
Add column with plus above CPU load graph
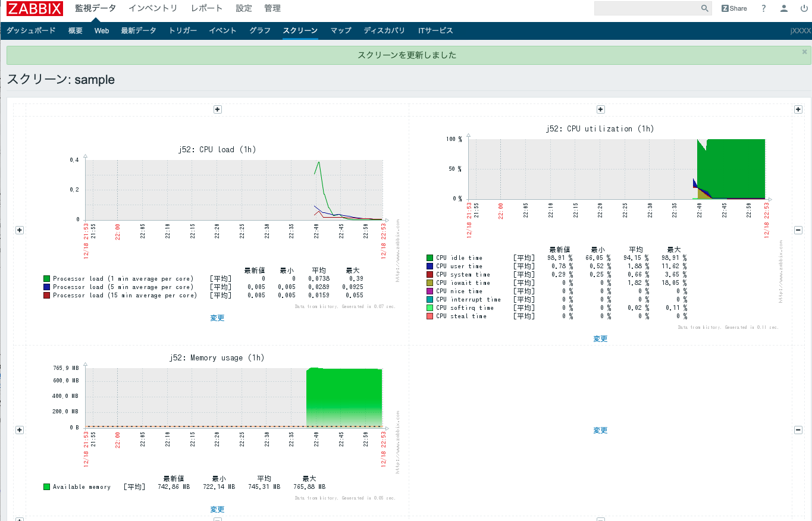click(218, 109)
